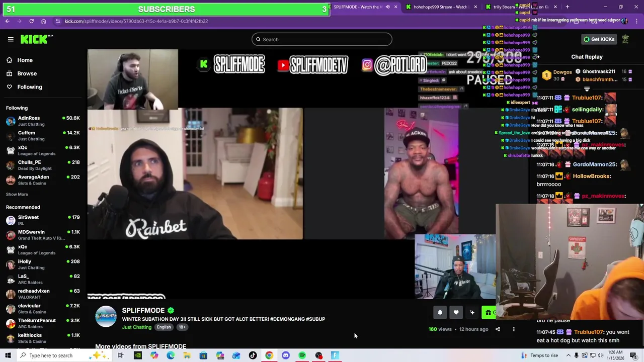
Task: Click the browser home button
Action: click(x=43, y=21)
